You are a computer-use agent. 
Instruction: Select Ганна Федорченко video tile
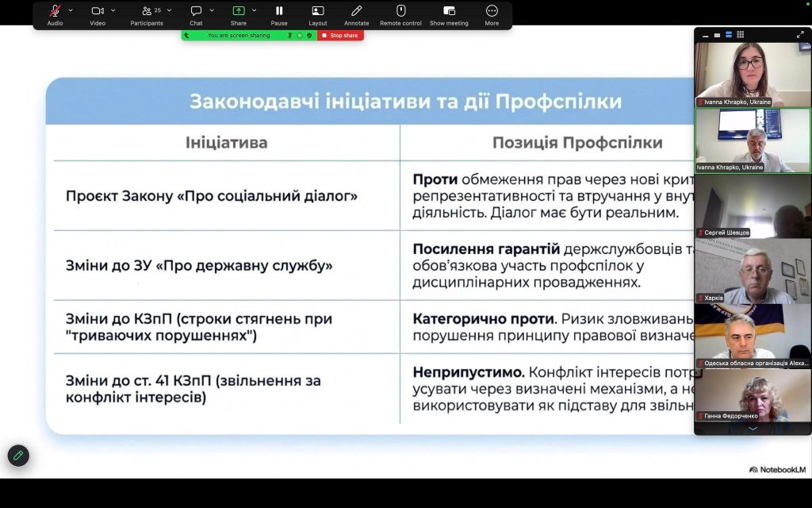coord(753,395)
